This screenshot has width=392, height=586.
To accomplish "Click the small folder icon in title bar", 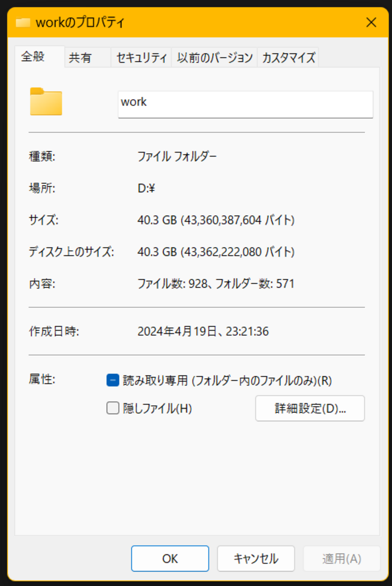I will coord(23,22).
